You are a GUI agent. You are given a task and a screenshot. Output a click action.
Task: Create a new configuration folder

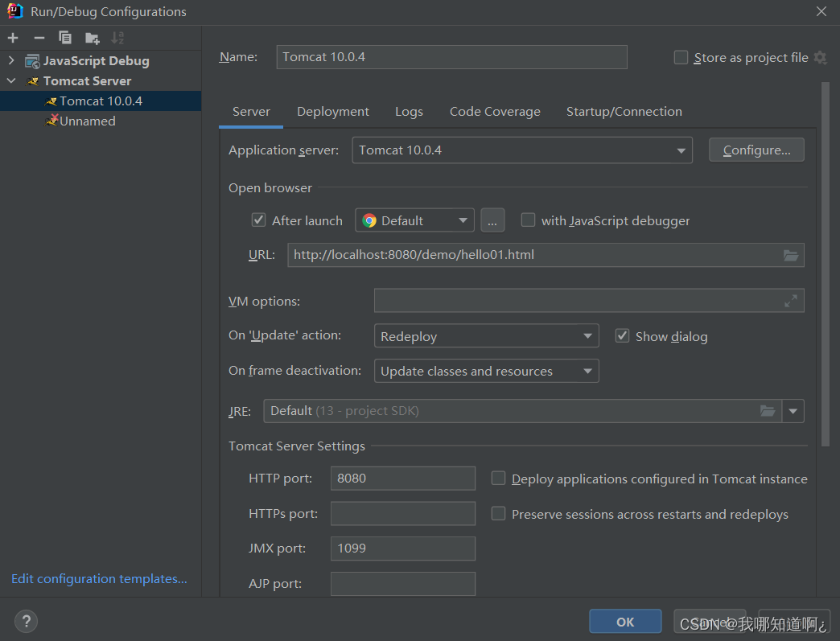(x=93, y=38)
